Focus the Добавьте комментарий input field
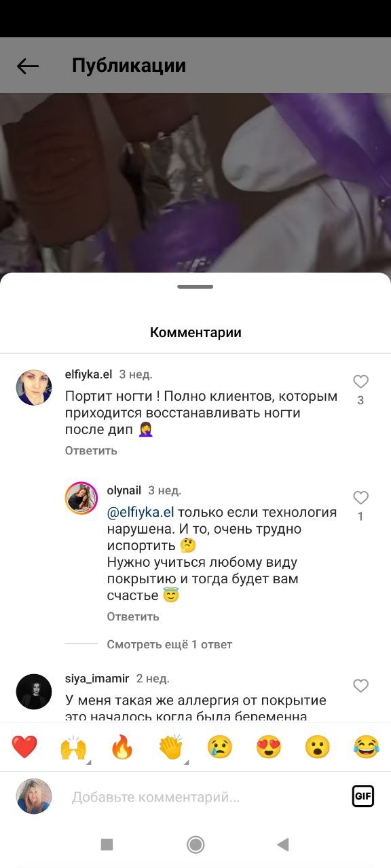391x868 pixels. 204,797
